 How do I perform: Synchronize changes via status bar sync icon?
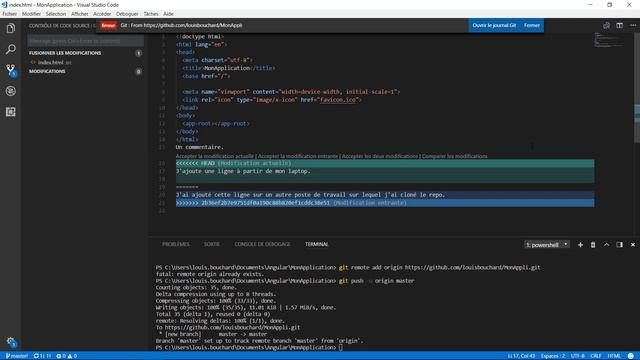42,356
